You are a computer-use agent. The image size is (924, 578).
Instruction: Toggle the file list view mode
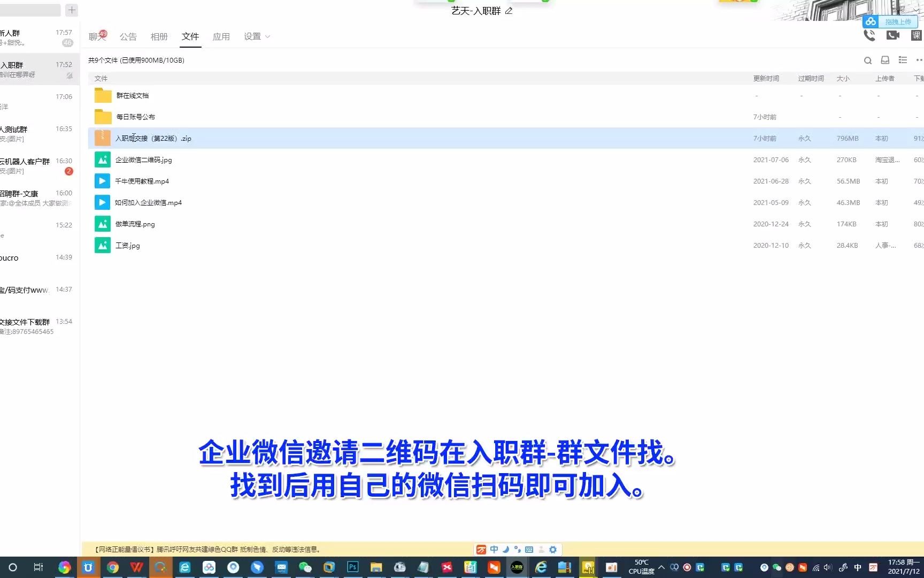pos(903,60)
